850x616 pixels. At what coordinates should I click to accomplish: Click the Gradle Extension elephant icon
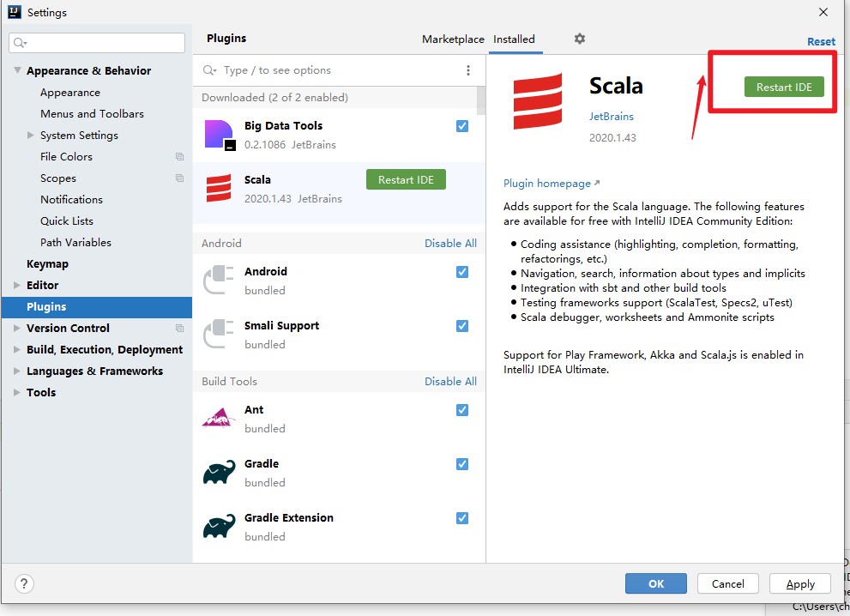tap(219, 526)
